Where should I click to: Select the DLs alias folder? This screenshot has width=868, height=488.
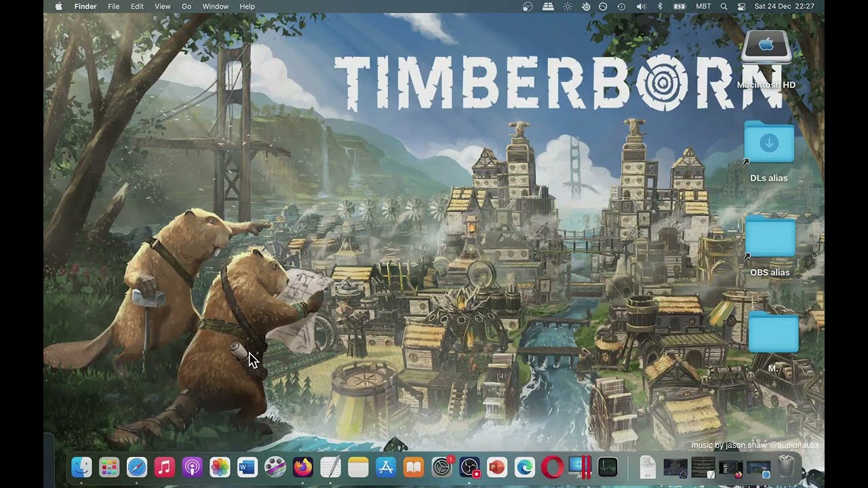coord(769,151)
